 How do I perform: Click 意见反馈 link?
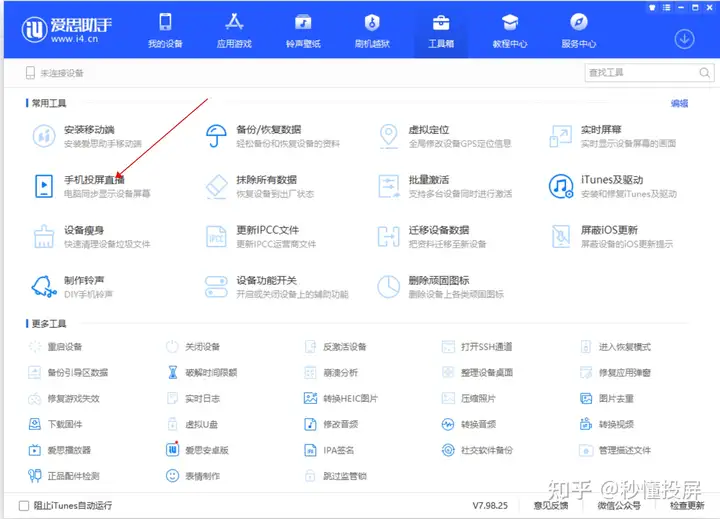point(551,506)
